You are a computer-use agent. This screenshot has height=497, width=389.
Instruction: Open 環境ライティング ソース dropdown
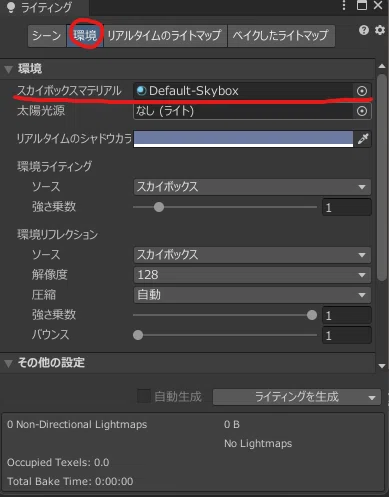tap(252, 187)
